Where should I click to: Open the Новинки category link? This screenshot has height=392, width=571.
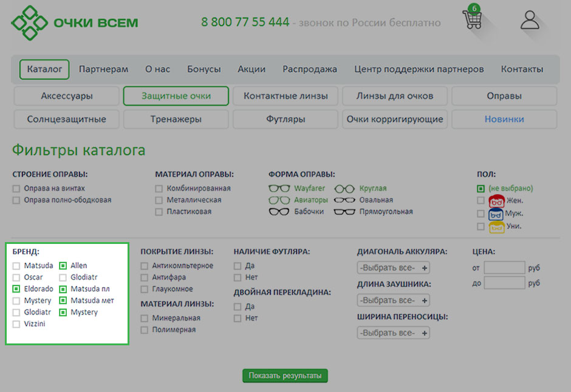tap(504, 119)
